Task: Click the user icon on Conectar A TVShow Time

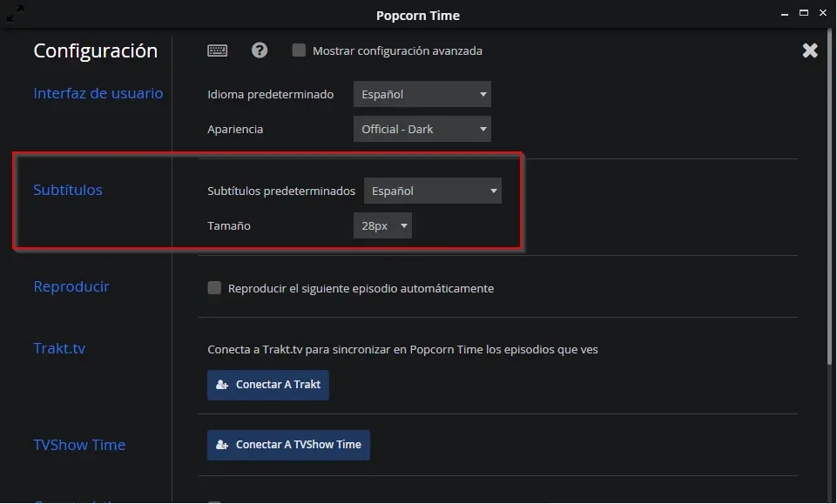Action: tap(222, 444)
